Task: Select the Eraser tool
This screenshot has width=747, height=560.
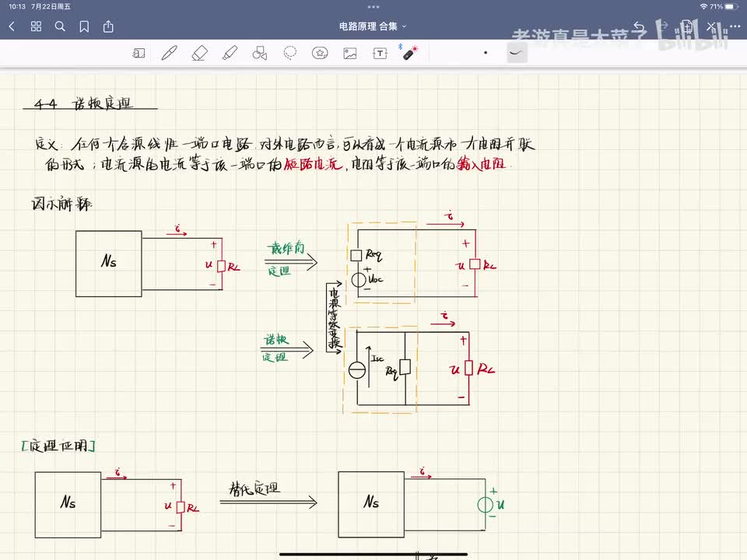Action: [x=200, y=53]
